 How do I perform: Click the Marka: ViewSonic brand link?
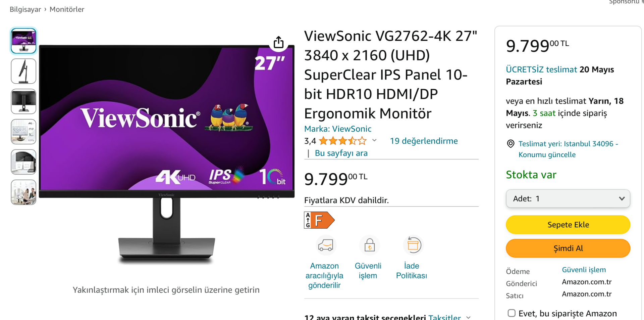pos(338,129)
